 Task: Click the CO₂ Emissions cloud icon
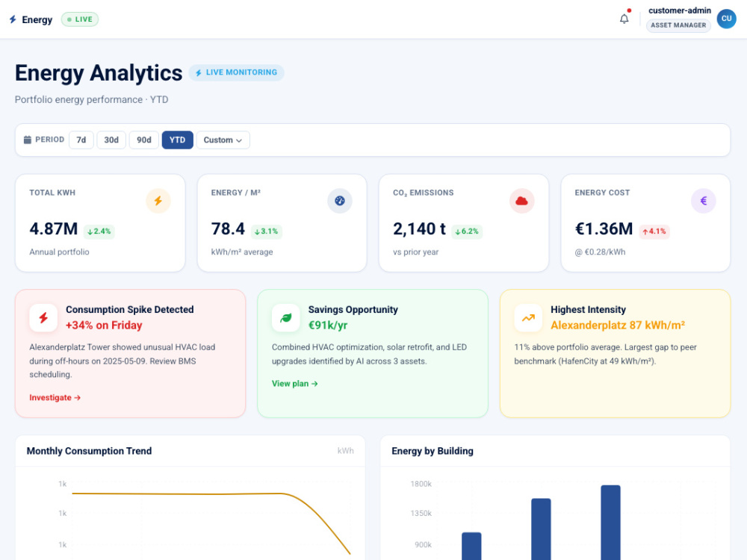(x=521, y=201)
